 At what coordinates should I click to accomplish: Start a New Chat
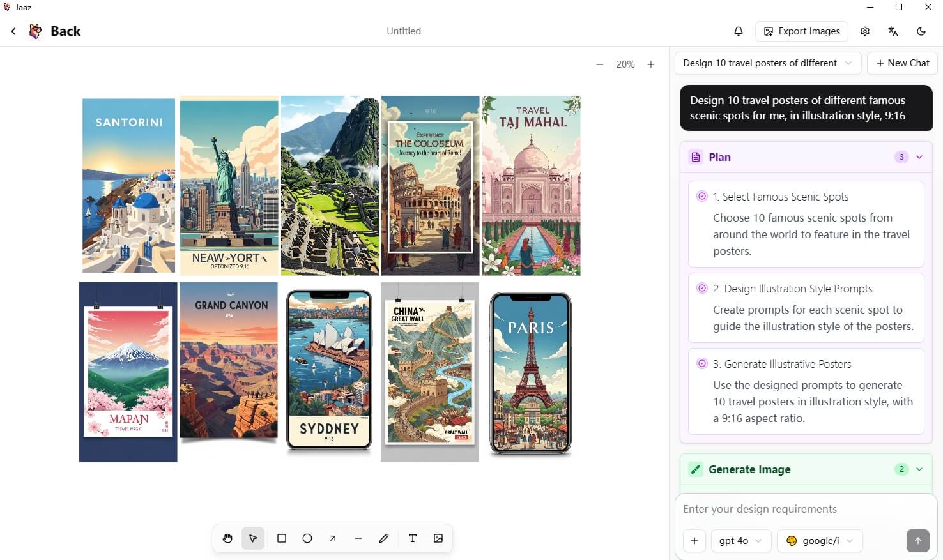903,63
